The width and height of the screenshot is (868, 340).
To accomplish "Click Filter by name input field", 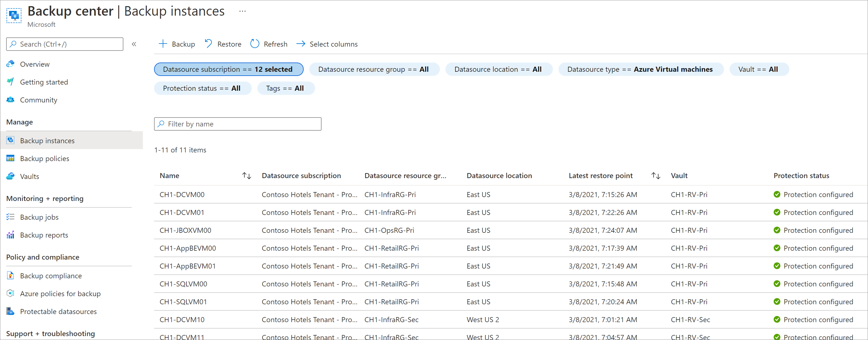I will click(238, 123).
